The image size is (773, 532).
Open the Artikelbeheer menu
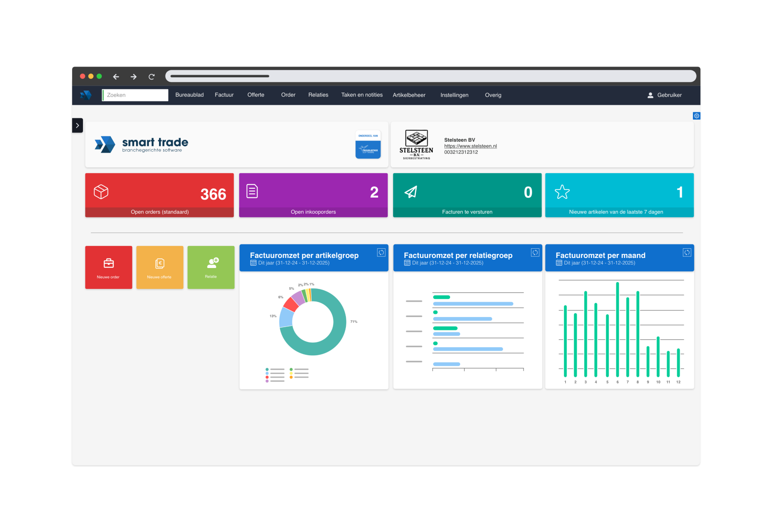[x=409, y=95]
